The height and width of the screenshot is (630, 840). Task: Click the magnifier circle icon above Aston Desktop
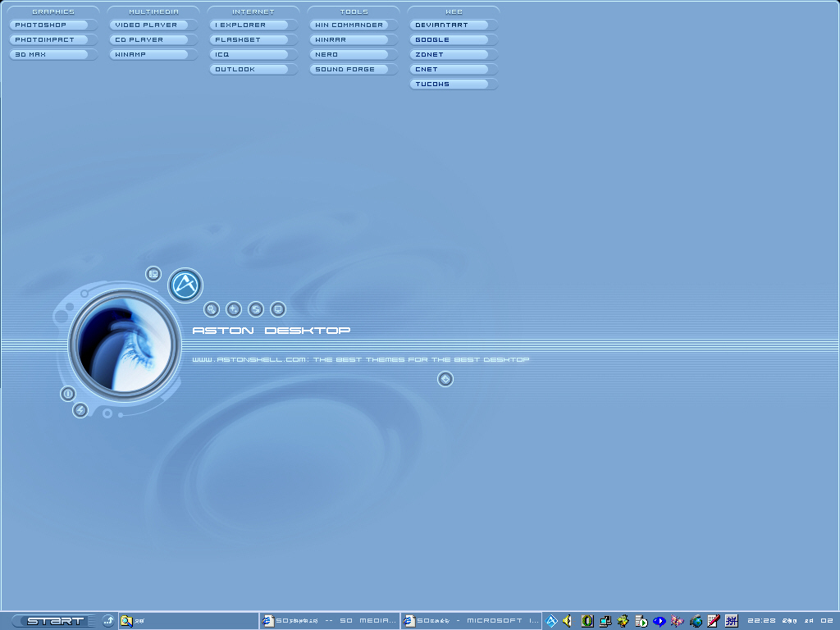click(212, 309)
